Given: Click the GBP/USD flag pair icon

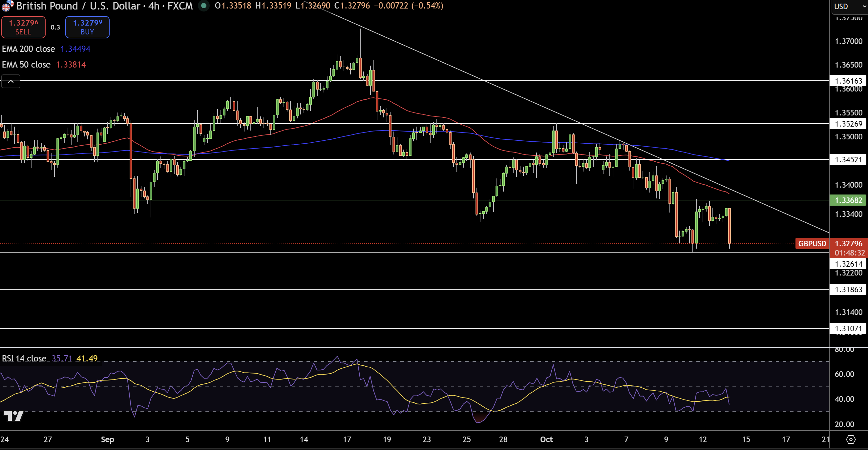Looking at the screenshot, I should point(8,6).
